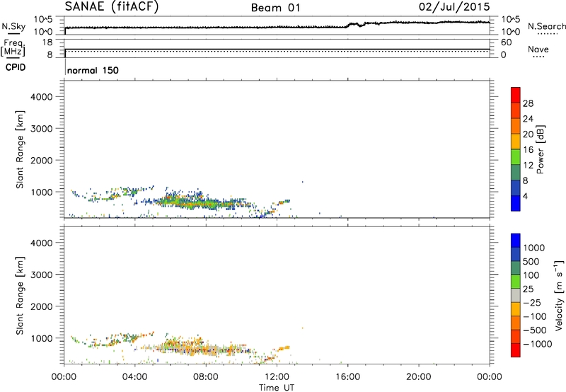Click the 20 label on power color bar

pyautogui.click(x=528, y=134)
